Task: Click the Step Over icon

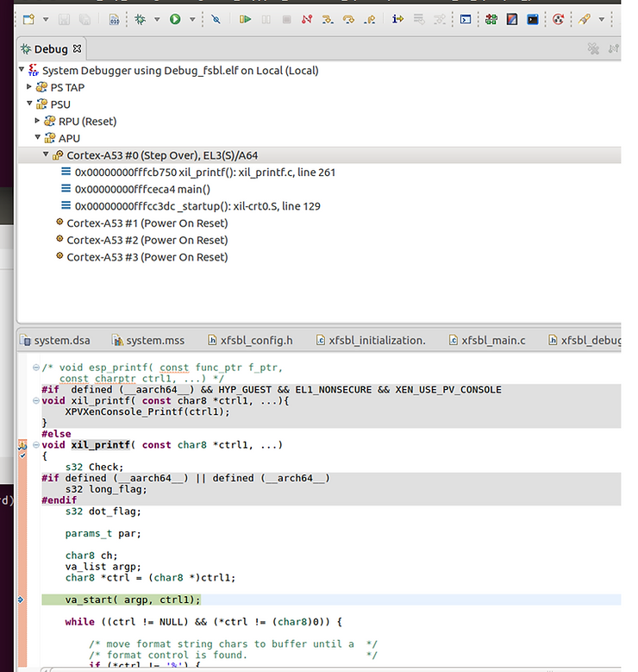Action: click(x=349, y=19)
